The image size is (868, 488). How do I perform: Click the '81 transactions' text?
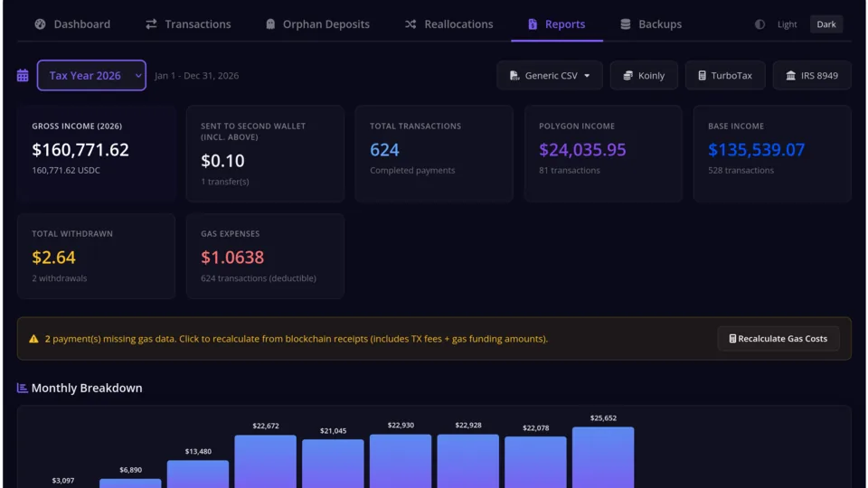pyautogui.click(x=569, y=171)
